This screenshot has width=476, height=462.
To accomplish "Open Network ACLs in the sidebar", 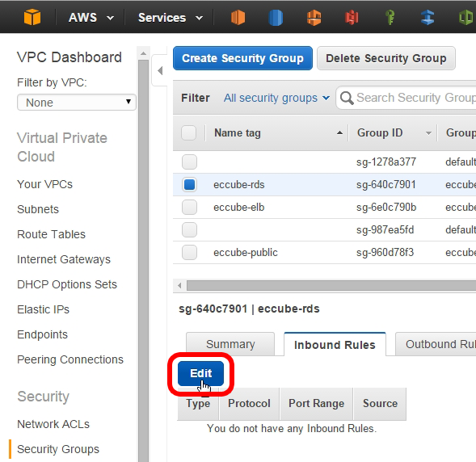I will tap(53, 424).
